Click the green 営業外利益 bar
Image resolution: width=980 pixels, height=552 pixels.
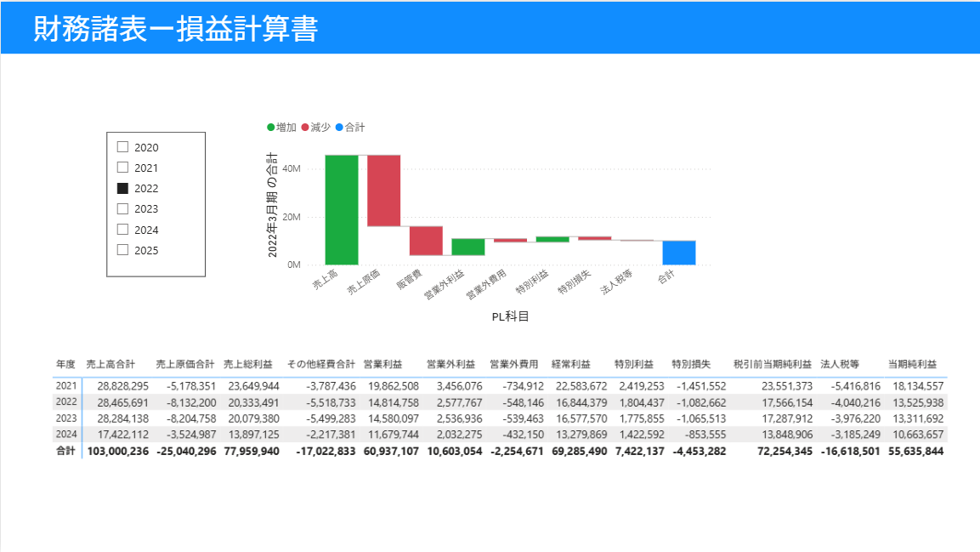point(467,247)
